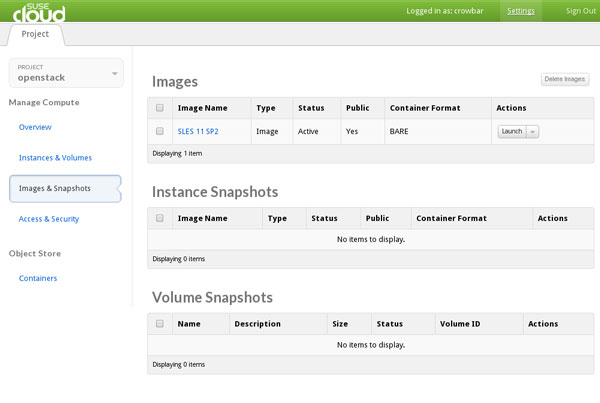Open the SLES 11 SP2 image link
Viewport: 600px width, 403px height.
[x=198, y=131]
